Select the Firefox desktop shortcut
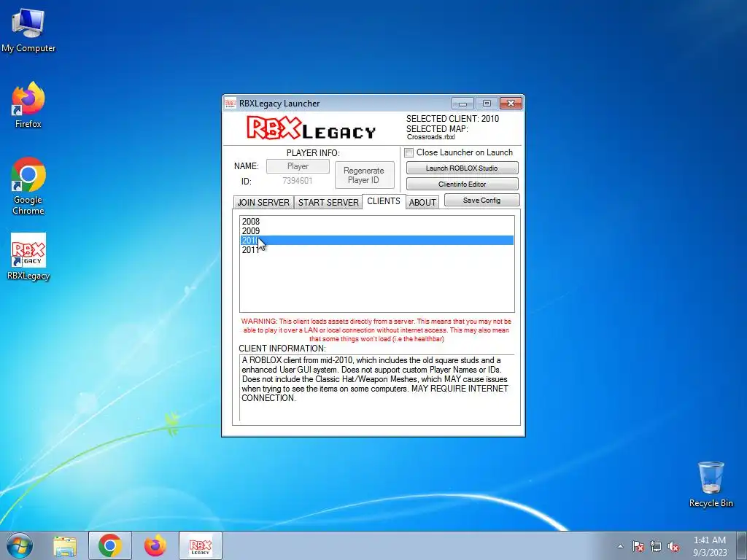747x560 pixels. (x=28, y=105)
